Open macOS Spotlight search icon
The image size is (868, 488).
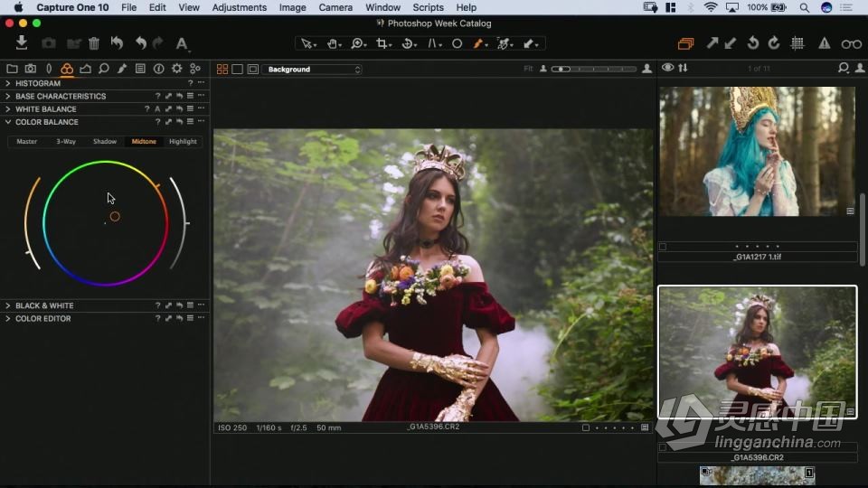coord(805,8)
